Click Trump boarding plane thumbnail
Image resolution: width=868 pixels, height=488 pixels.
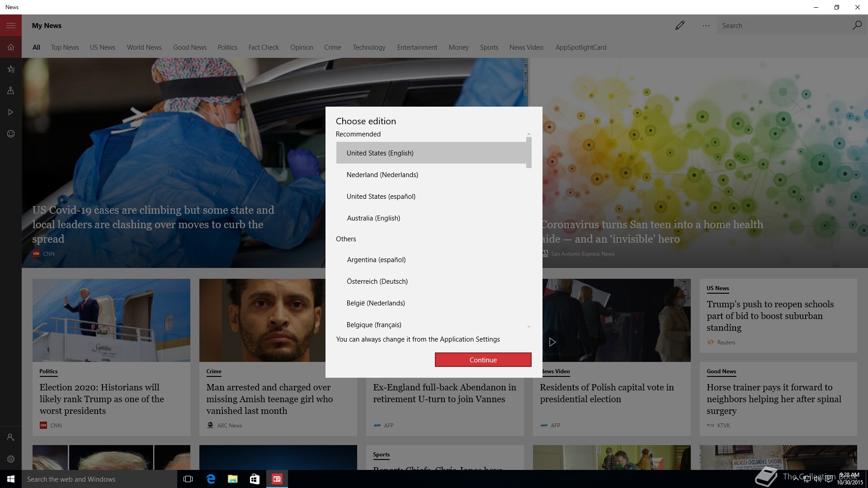coord(111,320)
